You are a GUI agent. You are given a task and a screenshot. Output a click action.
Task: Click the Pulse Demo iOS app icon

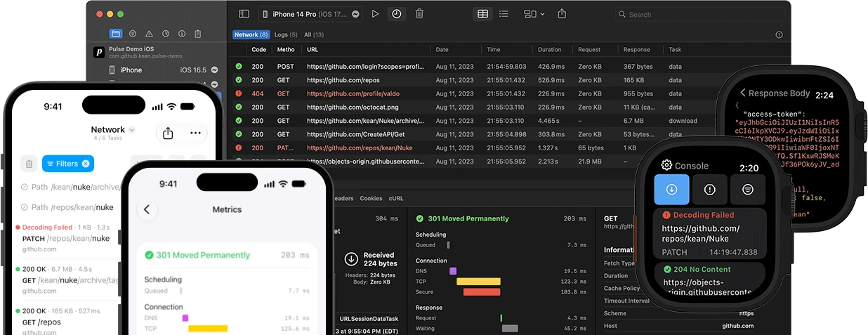point(99,52)
